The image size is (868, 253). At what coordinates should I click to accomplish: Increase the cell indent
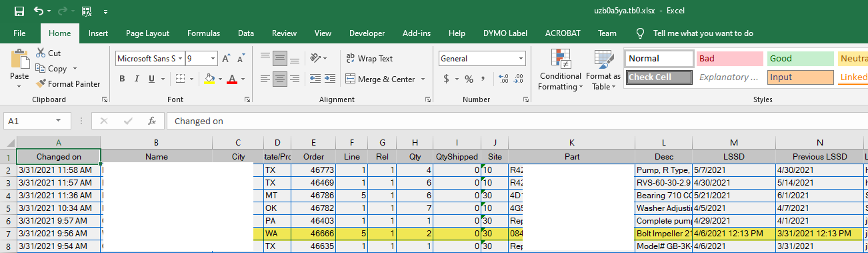click(x=329, y=79)
